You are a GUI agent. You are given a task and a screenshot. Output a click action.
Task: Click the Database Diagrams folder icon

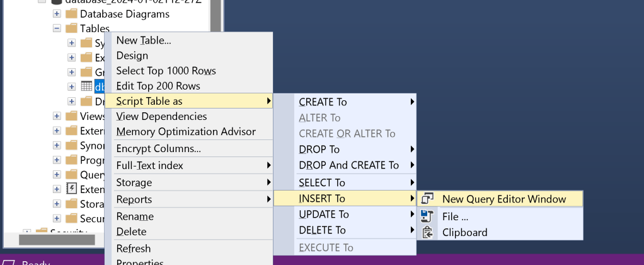(71, 14)
